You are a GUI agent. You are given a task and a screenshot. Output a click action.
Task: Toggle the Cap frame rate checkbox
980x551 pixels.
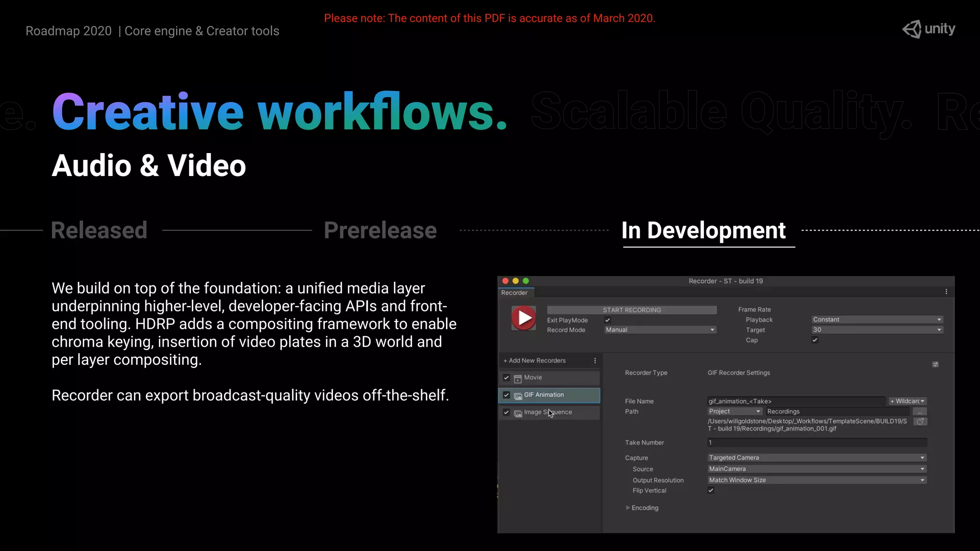(x=815, y=340)
